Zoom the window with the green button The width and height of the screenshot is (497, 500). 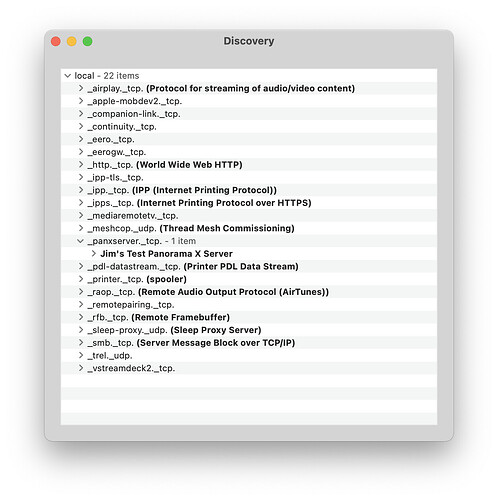tap(88, 41)
